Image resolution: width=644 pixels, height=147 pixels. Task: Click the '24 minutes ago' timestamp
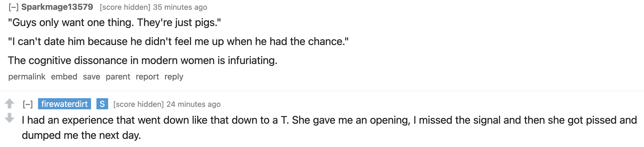193,104
